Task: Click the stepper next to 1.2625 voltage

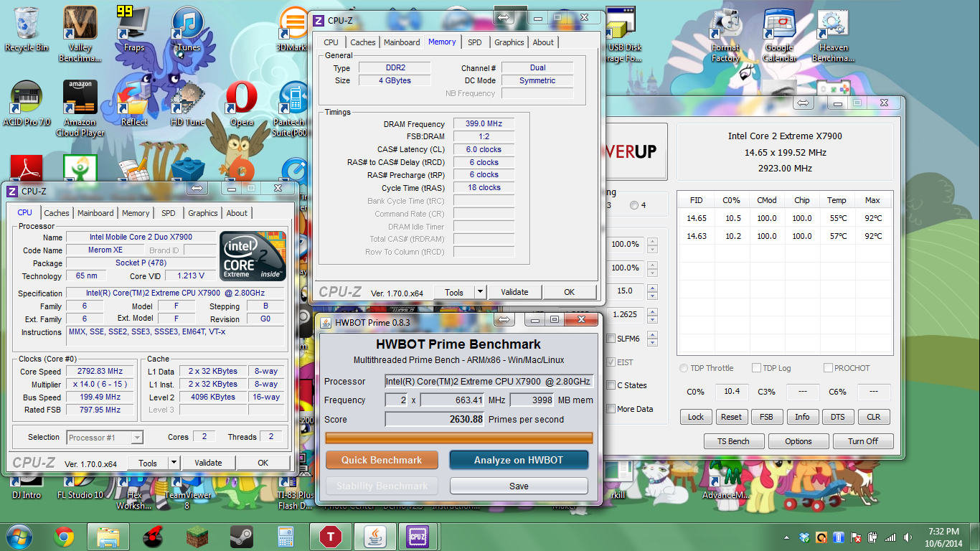Action: pyautogui.click(x=652, y=315)
